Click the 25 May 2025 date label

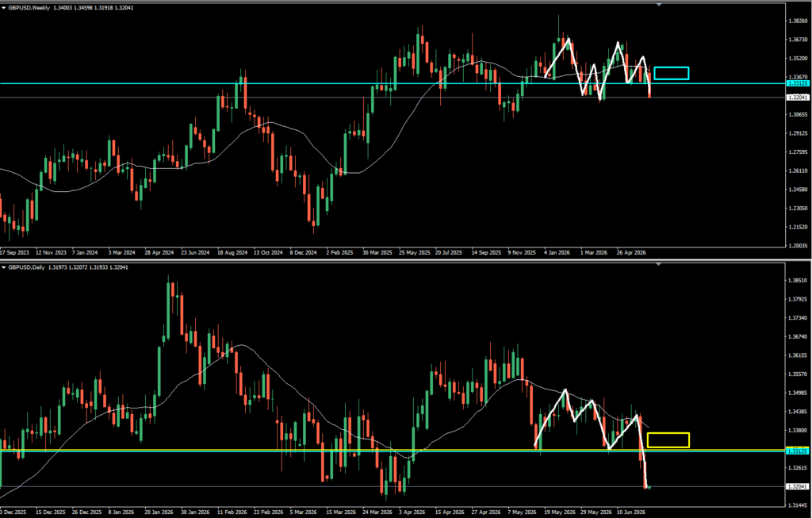point(415,253)
